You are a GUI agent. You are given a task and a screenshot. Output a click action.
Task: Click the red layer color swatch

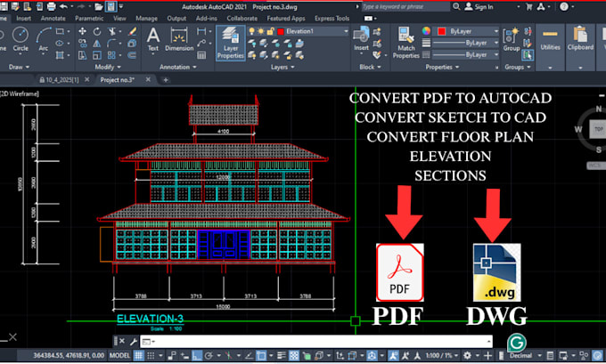pyautogui.click(x=281, y=31)
